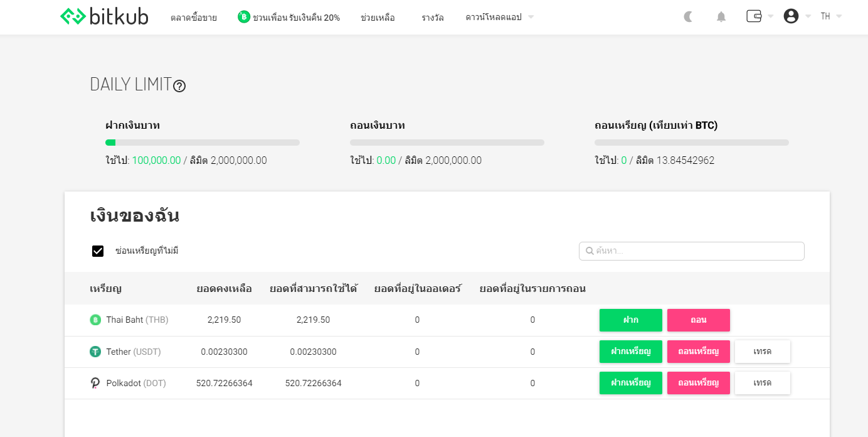Image resolution: width=868 pixels, height=437 pixels.
Task: Click the เงินของฉัน heading
Action: (135, 216)
